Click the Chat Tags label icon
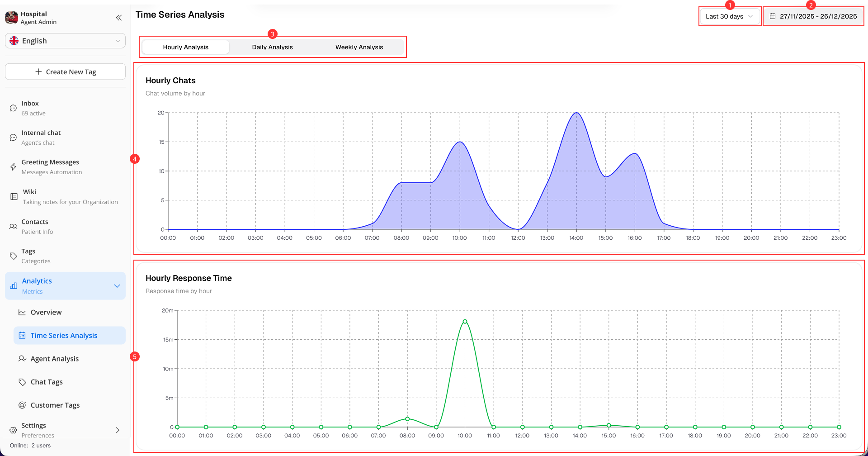This screenshot has height=456, width=868. [x=22, y=382]
